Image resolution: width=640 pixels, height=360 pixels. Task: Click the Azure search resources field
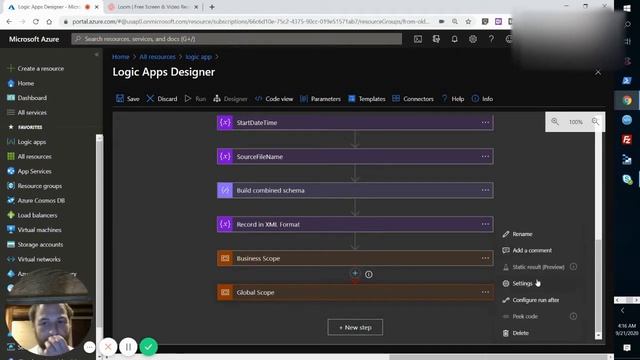click(x=237, y=39)
